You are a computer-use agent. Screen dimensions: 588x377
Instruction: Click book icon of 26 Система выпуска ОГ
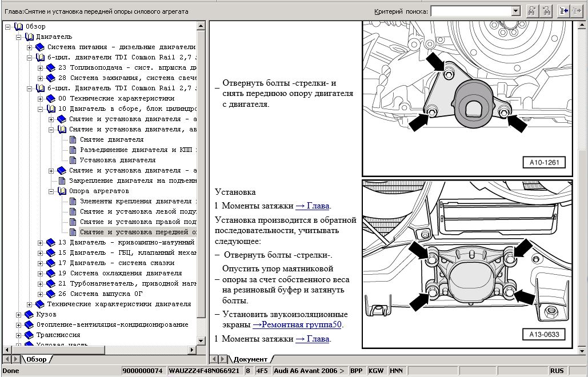click(x=51, y=294)
